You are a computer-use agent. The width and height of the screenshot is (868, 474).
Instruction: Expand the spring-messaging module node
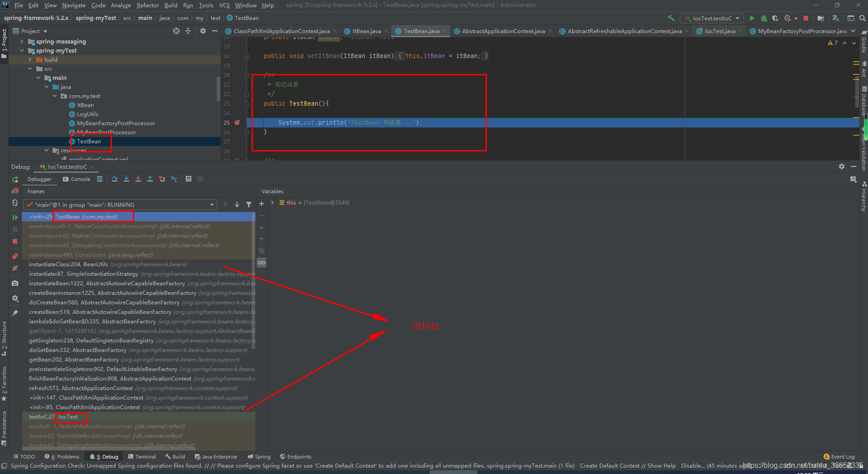[22, 41]
